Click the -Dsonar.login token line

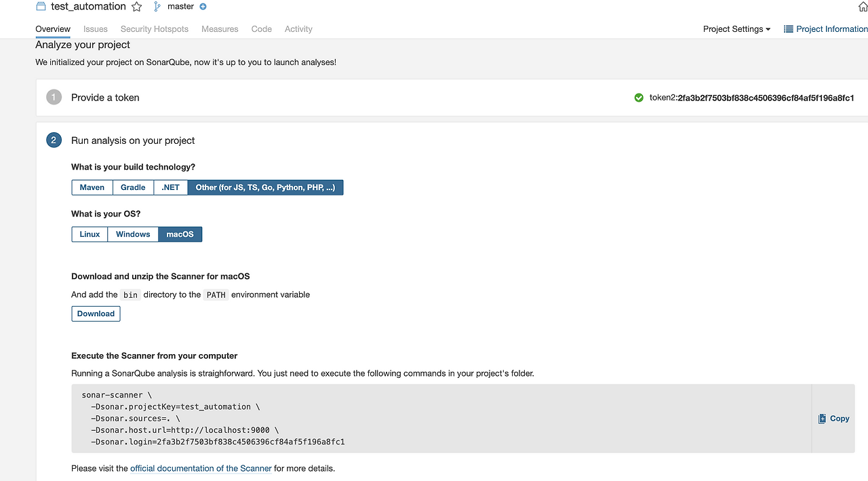coord(218,442)
